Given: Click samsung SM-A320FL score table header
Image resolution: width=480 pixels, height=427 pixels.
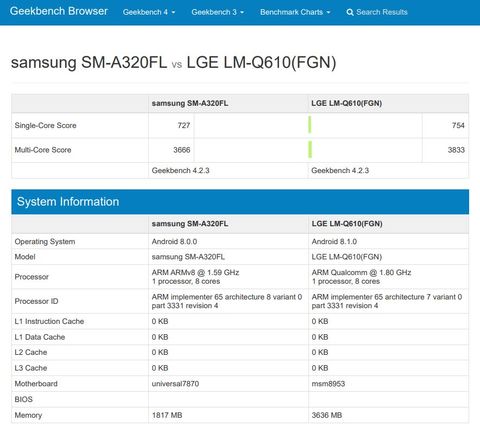Looking at the screenshot, I should [190, 103].
